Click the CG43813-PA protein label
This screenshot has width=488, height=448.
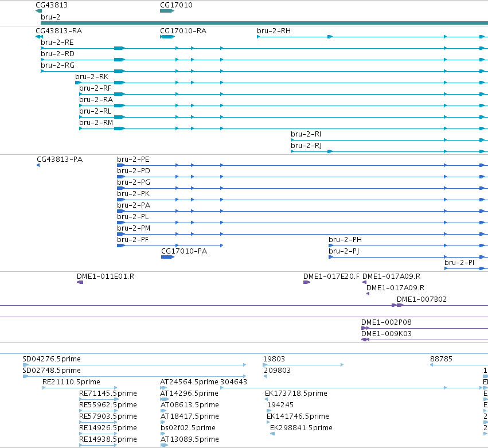click(x=60, y=159)
